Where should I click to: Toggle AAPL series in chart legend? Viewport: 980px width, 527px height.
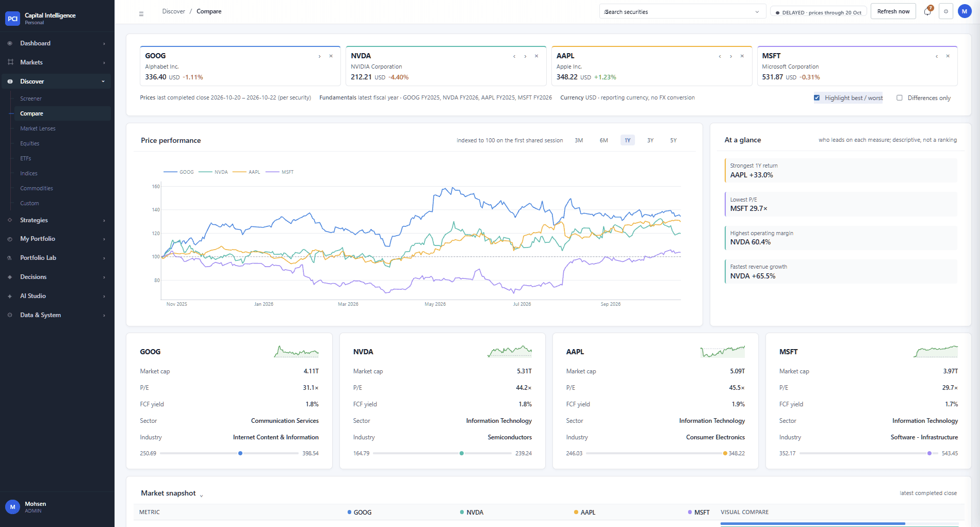tap(247, 172)
